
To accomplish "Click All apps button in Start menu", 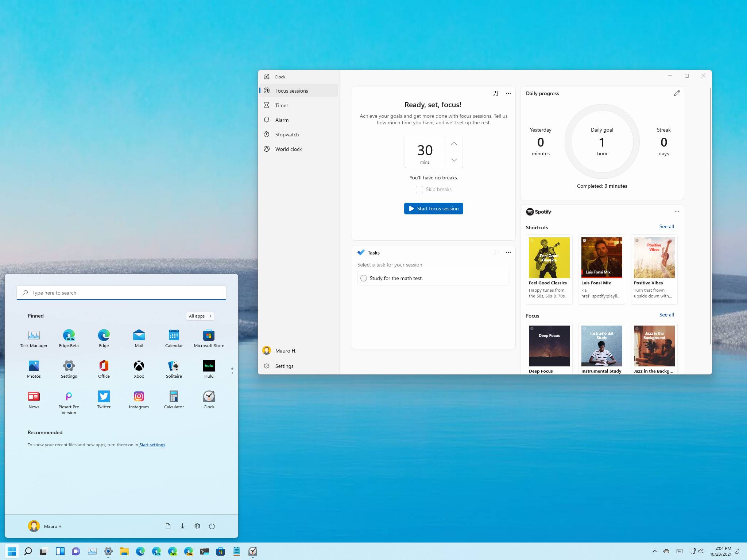I will click(200, 315).
